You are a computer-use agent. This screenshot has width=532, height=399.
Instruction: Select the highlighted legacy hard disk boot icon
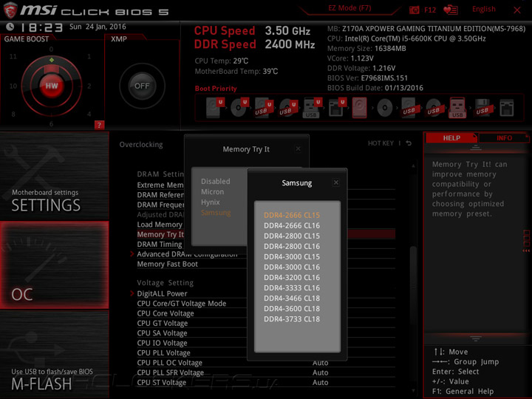360,108
